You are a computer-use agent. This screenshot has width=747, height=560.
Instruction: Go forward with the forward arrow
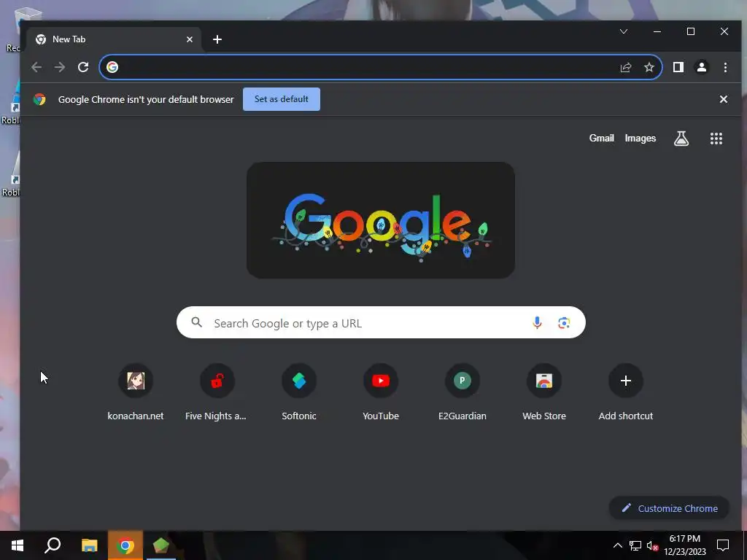click(60, 67)
